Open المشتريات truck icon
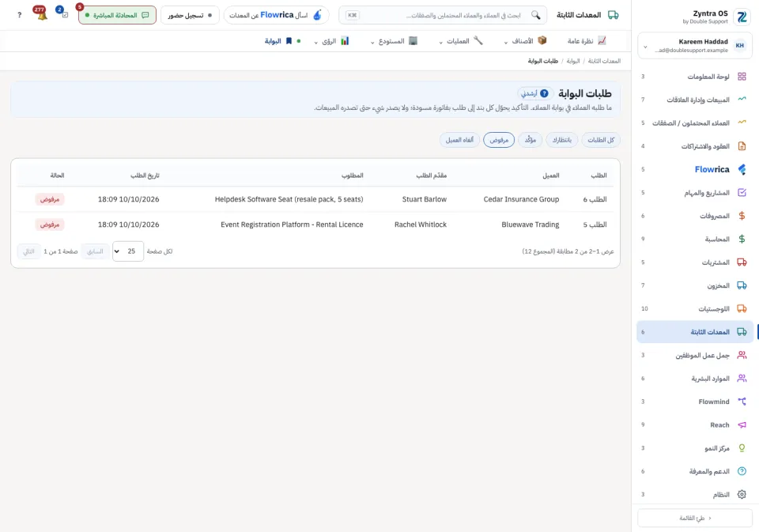 [x=742, y=262]
